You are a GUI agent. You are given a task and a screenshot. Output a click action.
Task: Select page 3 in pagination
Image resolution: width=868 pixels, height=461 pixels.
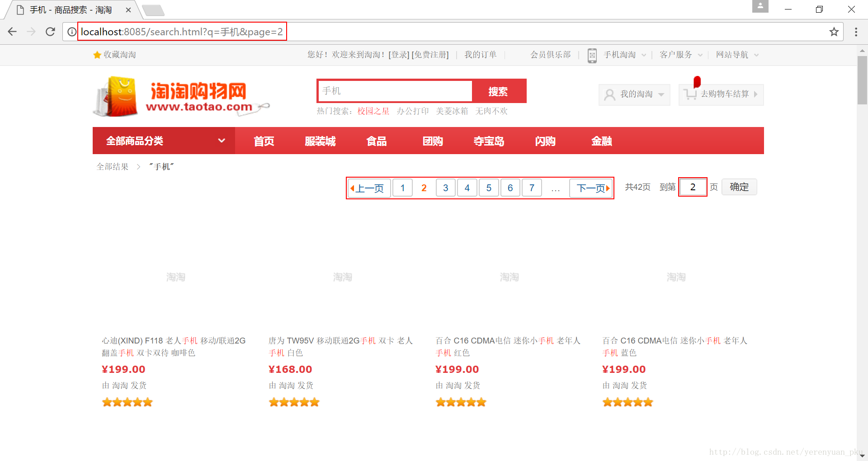tap(446, 188)
